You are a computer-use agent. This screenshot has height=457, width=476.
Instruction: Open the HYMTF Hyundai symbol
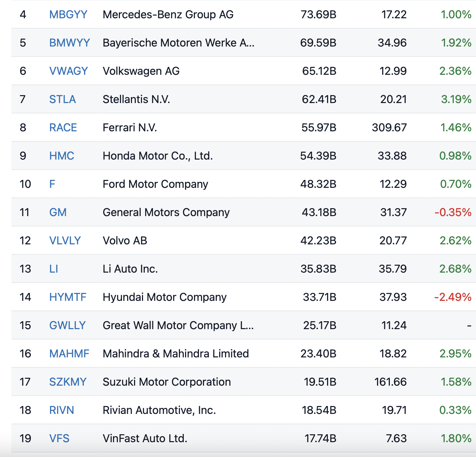click(x=68, y=297)
